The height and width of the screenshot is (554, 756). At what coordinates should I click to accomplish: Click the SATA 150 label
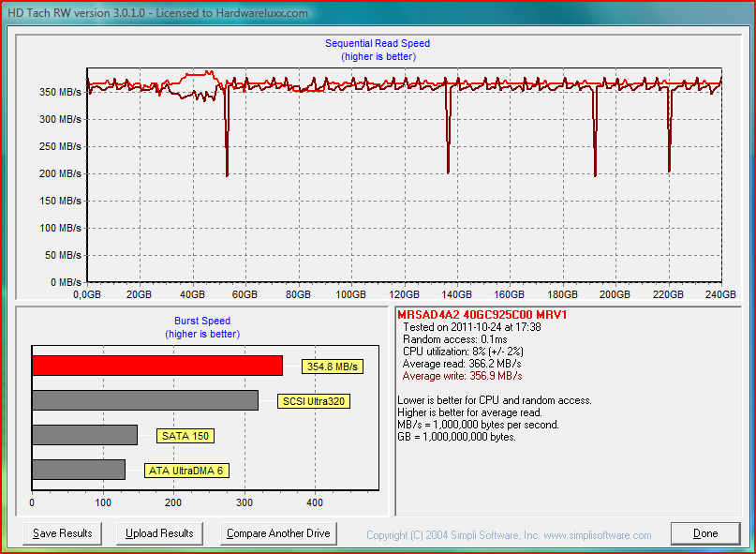(185, 436)
